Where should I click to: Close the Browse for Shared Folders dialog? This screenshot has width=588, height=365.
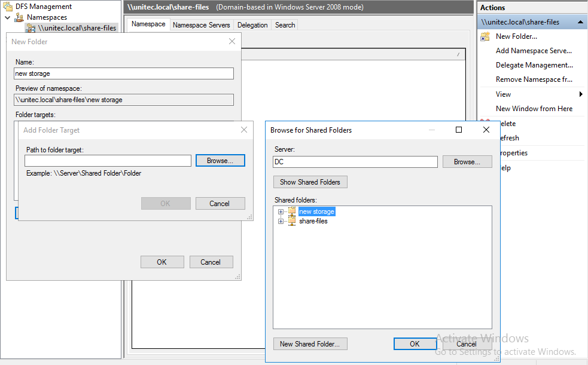point(486,130)
